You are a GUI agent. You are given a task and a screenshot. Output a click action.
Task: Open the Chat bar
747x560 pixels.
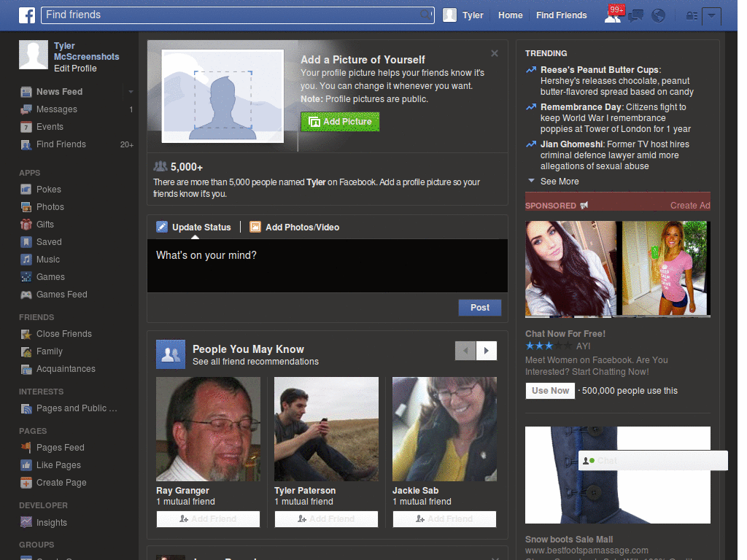tap(653, 461)
